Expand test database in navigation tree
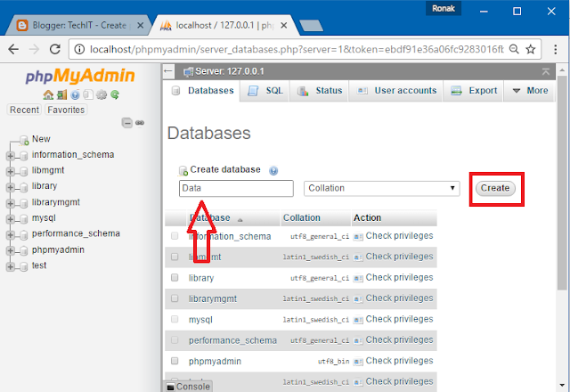The width and height of the screenshot is (570, 392). [x=10, y=267]
